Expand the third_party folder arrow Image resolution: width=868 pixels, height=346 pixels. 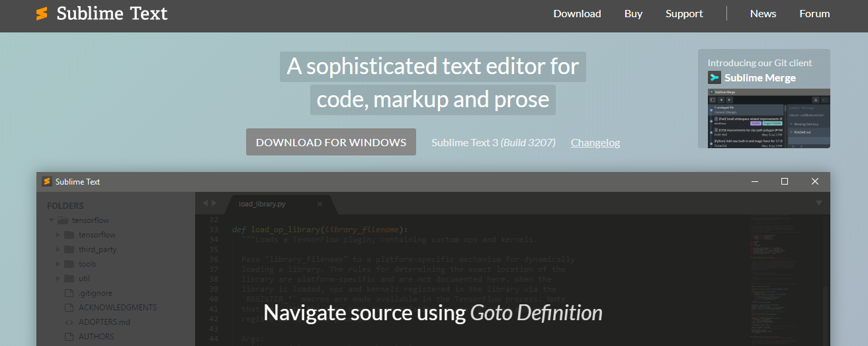tap(58, 249)
